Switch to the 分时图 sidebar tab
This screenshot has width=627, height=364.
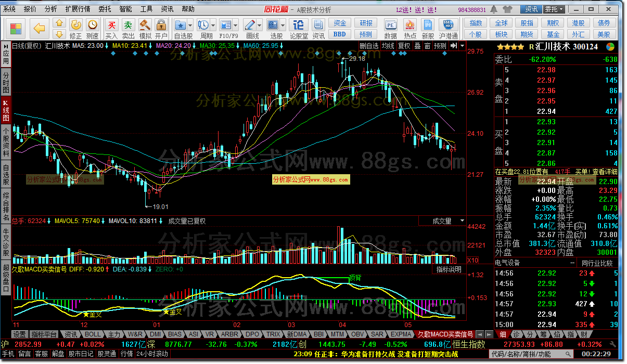(x=6, y=82)
